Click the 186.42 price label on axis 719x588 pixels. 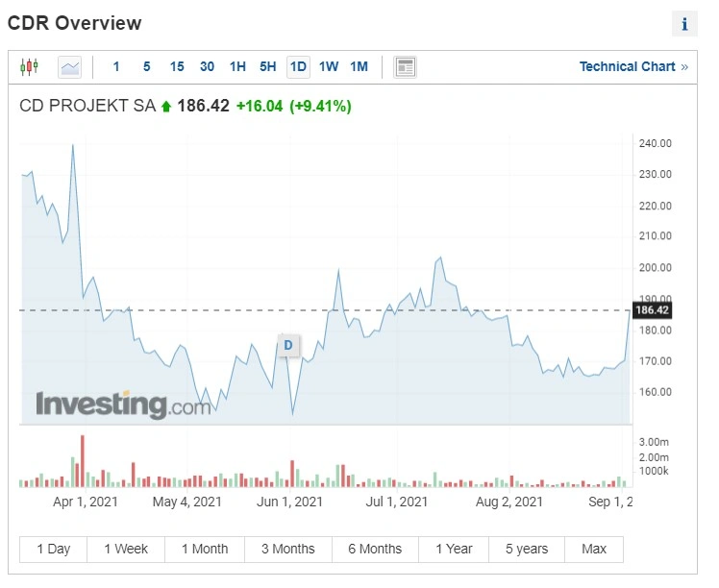tap(652, 310)
